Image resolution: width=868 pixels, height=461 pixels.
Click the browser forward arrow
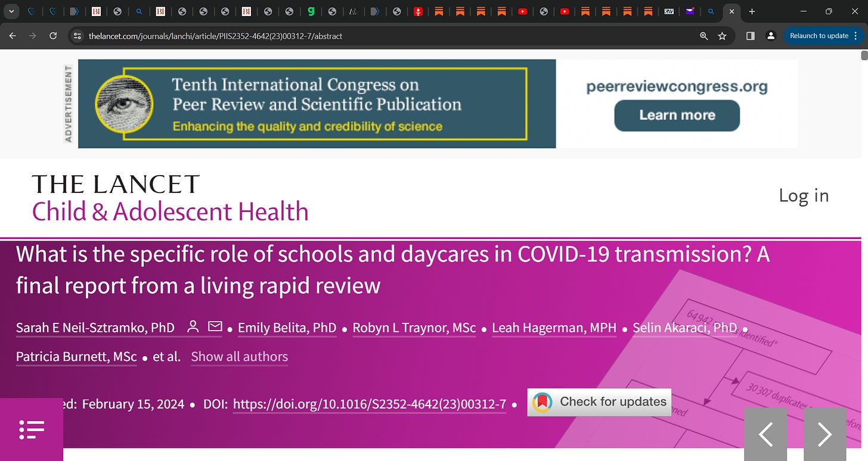(33, 36)
